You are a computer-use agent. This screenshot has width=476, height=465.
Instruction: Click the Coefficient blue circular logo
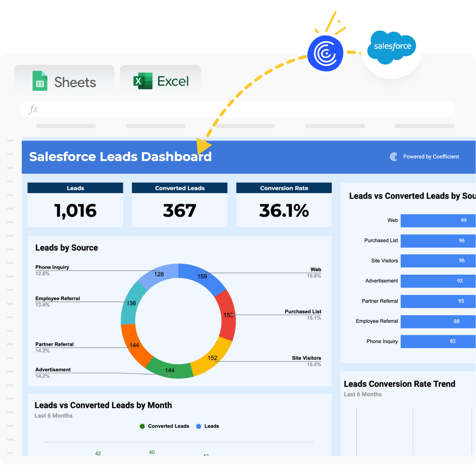click(x=325, y=53)
